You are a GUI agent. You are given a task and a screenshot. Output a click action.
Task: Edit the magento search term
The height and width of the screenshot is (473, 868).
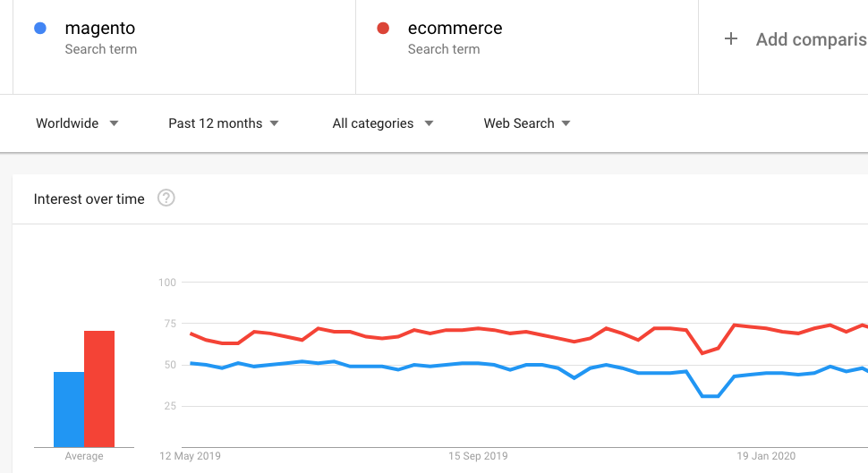click(x=100, y=29)
